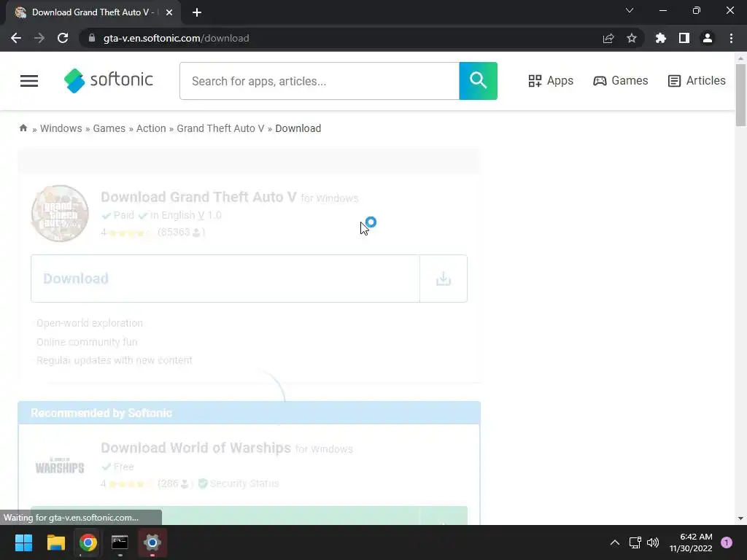This screenshot has width=747, height=560.
Task: Click the blue search magnifier button
Action: [478, 81]
